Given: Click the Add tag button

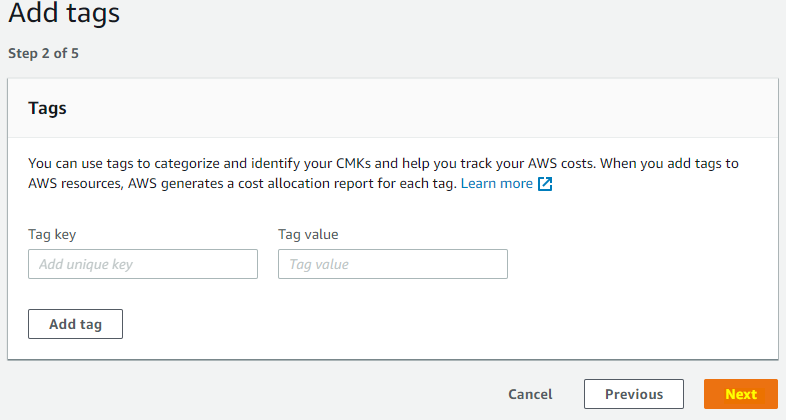Looking at the screenshot, I should pos(75,324).
